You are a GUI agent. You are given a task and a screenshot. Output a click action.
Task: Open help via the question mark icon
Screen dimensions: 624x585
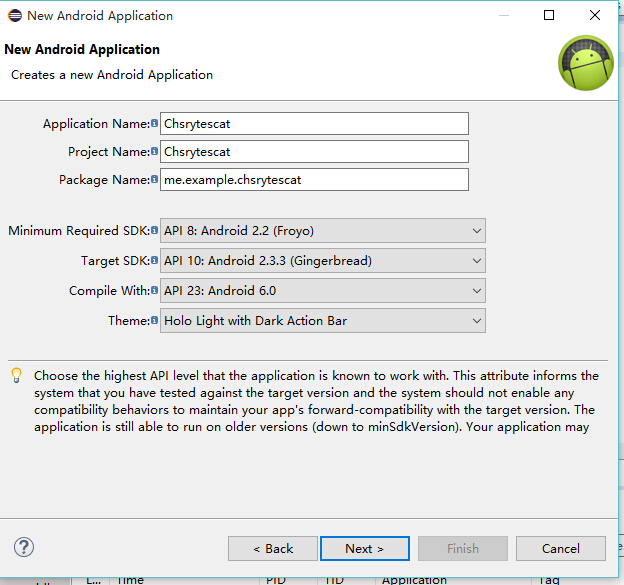tap(24, 547)
